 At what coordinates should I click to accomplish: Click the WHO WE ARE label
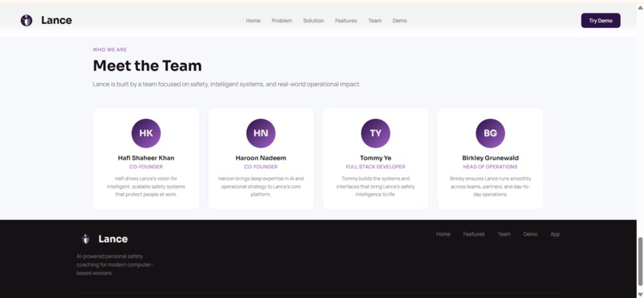tap(109, 50)
